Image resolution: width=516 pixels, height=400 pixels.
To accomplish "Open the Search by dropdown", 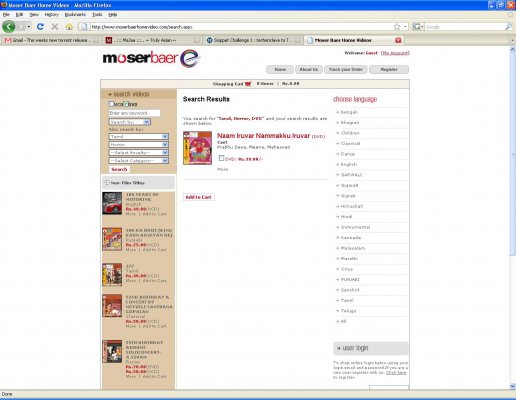I will click(x=130, y=122).
